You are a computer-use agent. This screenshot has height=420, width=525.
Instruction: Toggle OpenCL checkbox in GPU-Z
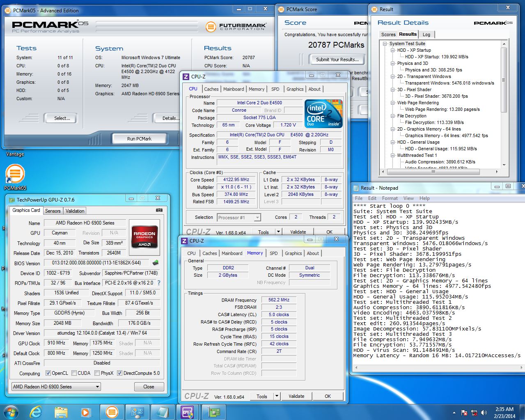pos(48,373)
